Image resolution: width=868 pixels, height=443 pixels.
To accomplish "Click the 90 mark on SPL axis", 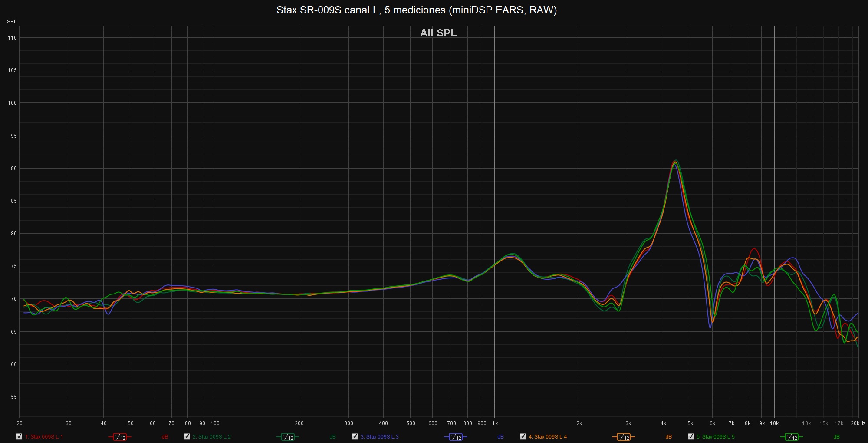I will (14, 169).
